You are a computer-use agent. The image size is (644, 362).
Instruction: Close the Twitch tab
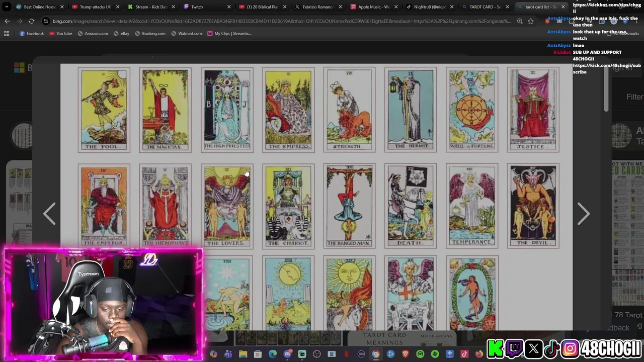click(229, 7)
